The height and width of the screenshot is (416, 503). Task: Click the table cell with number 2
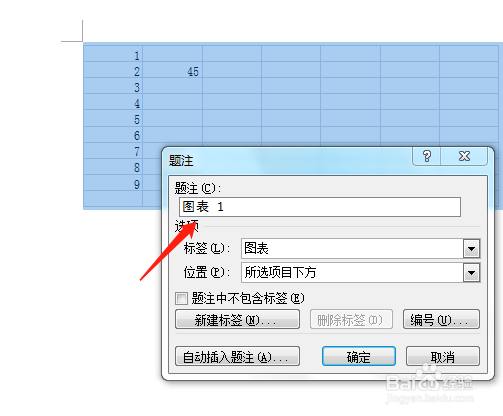pyautogui.click(x=113, y=70)
